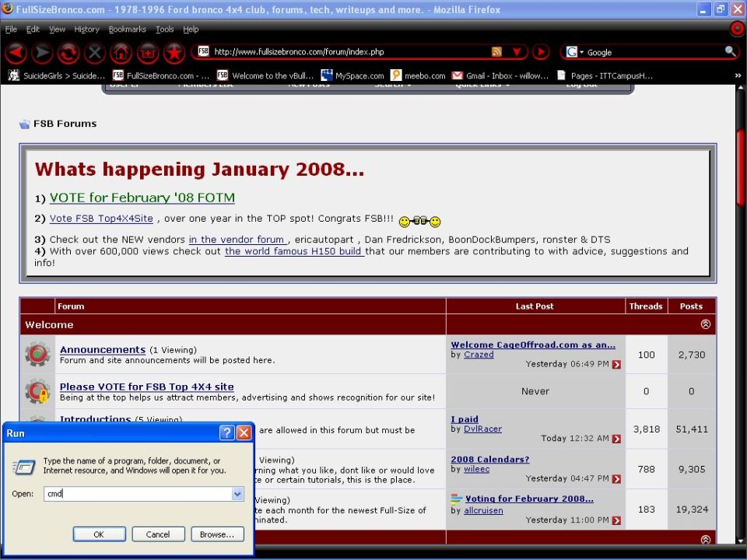The width and height of the screenshot is (747, 560).
Task: Show more bookmarks with chevron
Action: [x=738, y=75]
